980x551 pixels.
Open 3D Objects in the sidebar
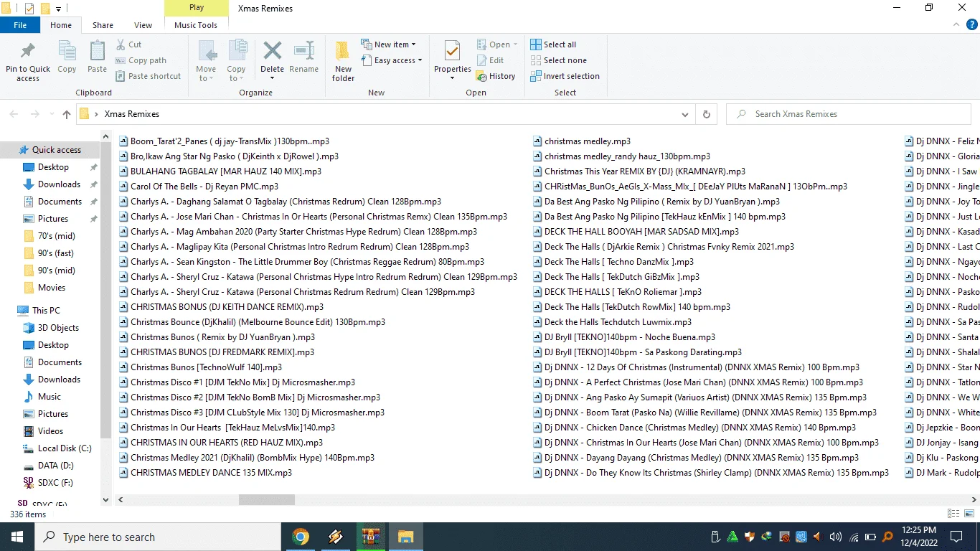[x=58, y=328]
